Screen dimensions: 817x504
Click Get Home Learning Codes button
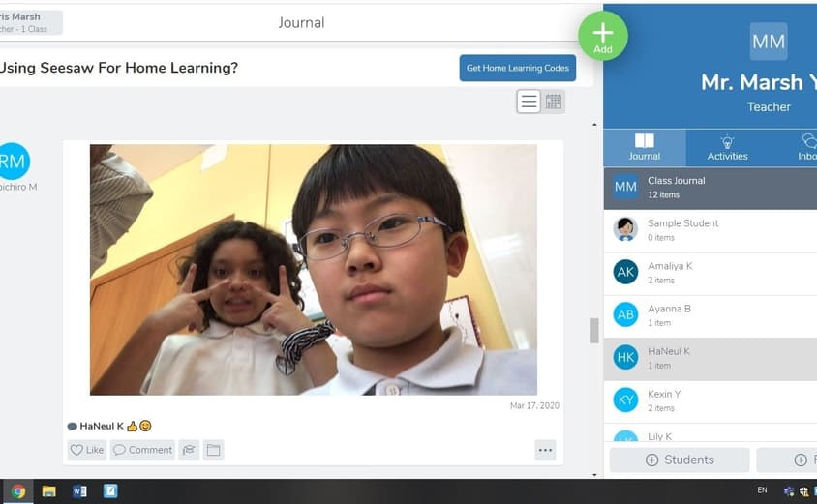click(x=517, y=68)
